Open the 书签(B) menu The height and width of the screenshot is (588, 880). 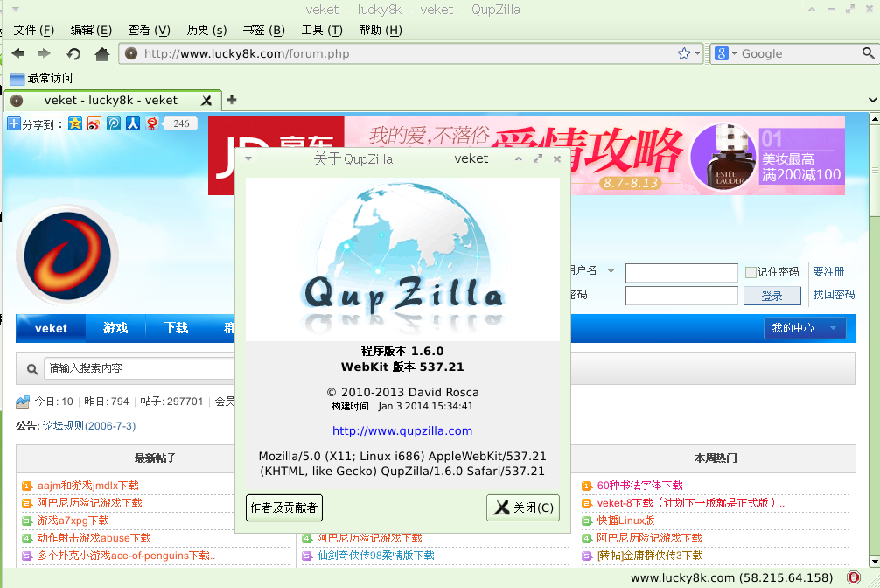click(x=264, y=31)
